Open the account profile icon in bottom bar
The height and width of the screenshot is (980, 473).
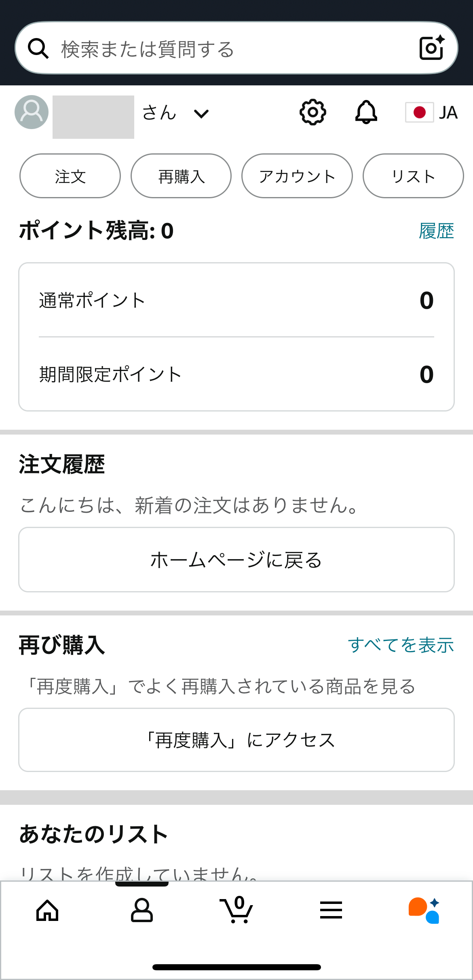(x=142, y=910)
